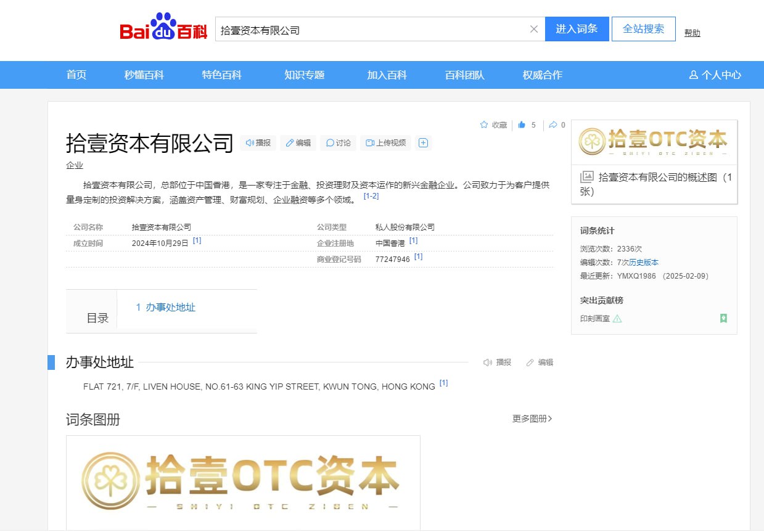Open the 百科团队 navigation tab
Screen dimensions: 764x532
(x=465, y=75)
